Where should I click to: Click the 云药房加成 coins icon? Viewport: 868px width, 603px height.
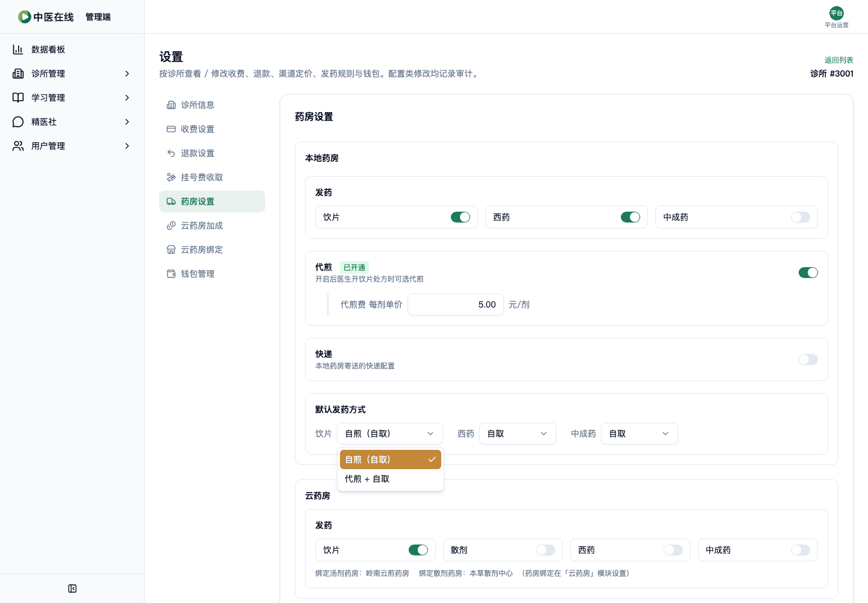click(171, 226)
